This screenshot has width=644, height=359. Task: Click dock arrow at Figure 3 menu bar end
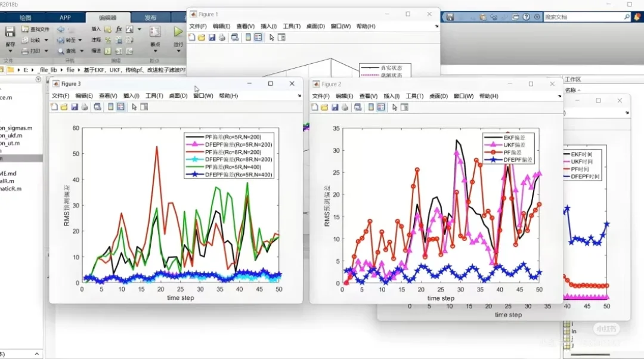[299, 95]
